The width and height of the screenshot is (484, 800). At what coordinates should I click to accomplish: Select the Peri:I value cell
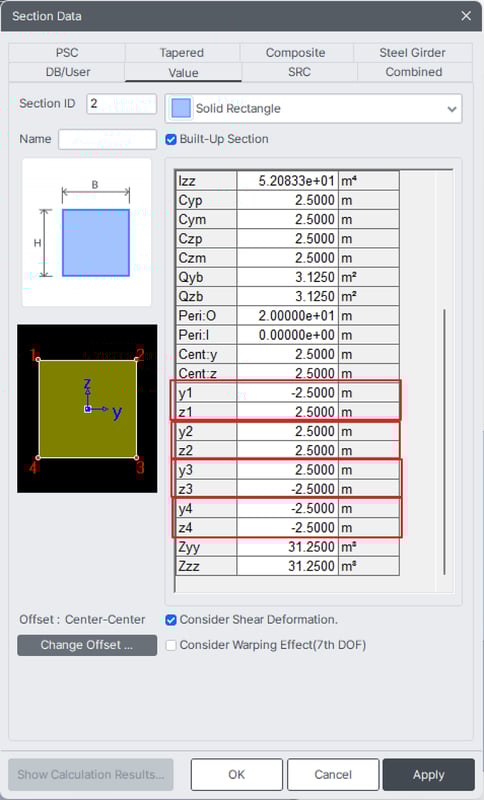[288, 335]
